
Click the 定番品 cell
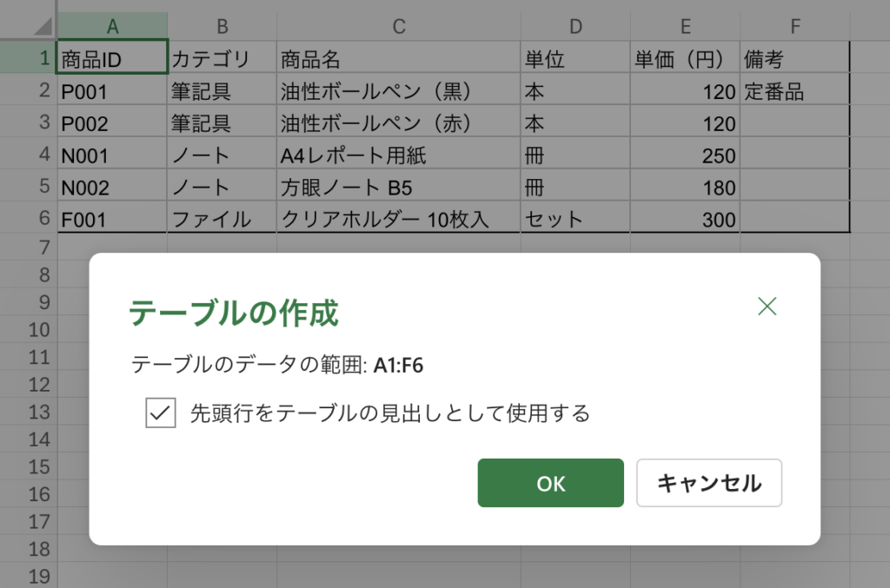tap(794, 91)
